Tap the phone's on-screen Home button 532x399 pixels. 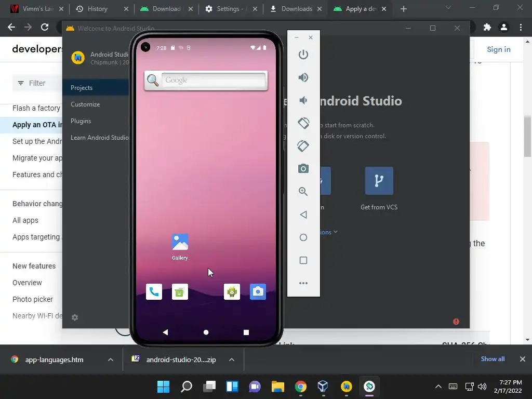tap(206, 332)
